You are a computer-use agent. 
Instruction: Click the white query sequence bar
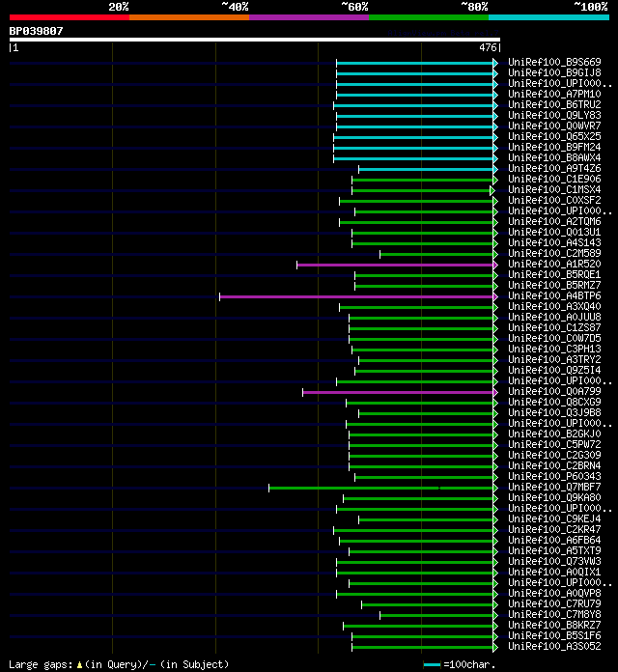click(x=255, y=40)
